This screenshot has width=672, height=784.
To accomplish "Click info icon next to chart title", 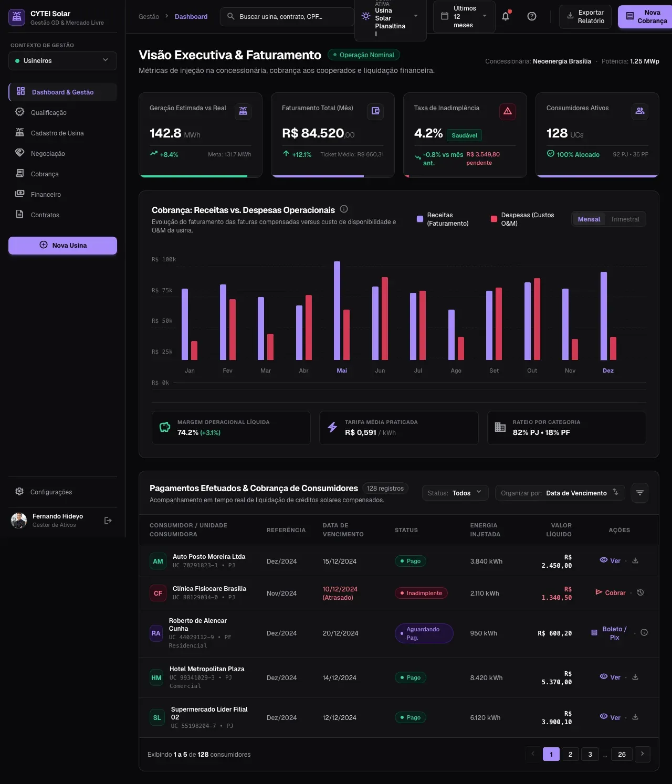I will coord(344,209).
